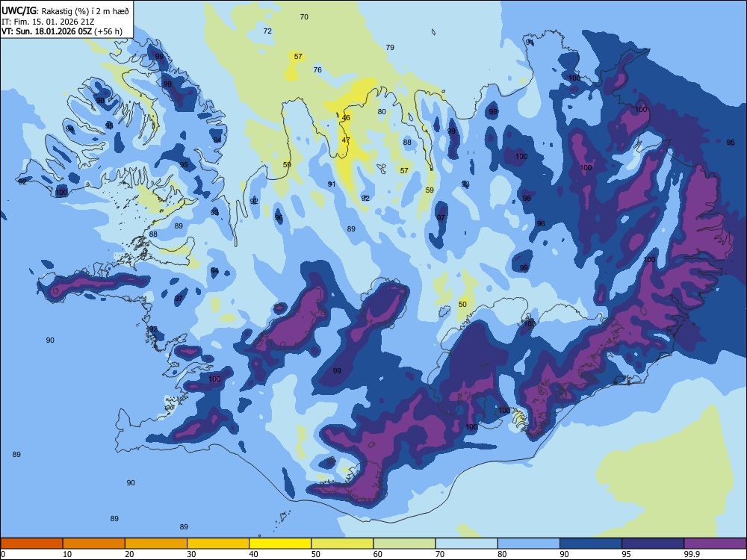Screen dimensions: 747x560
Task: Click the '99.9' legend tick label
Action: pos(692,554)
